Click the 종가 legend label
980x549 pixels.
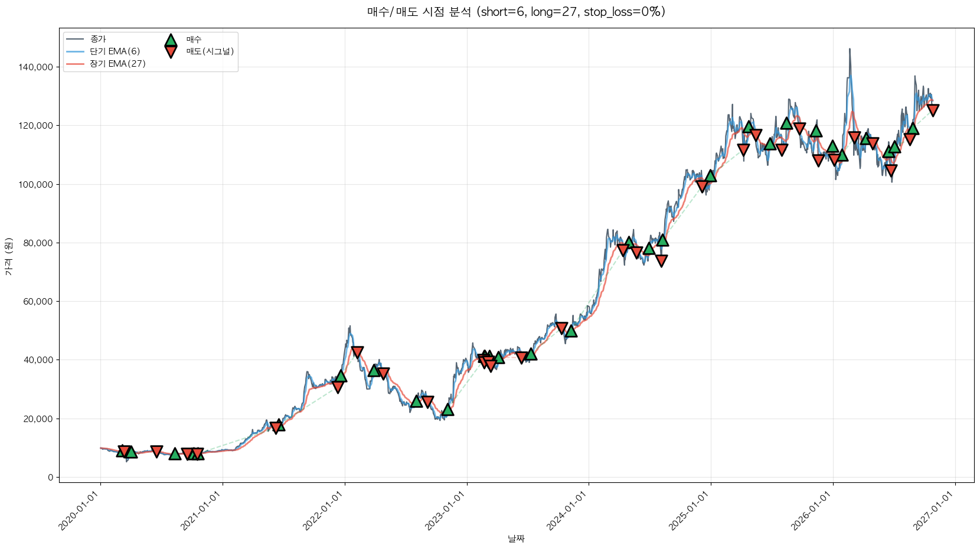[x=98, y=39]
